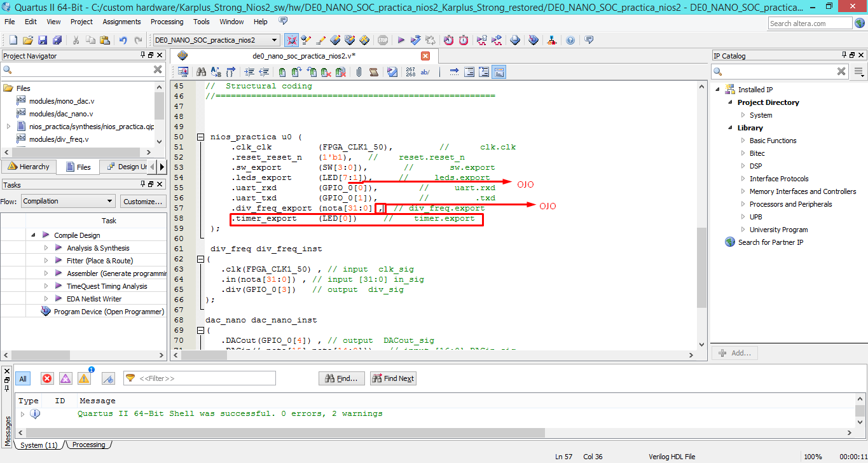Close the de0_nano_soc_practica_nios2.v tab
The width and height of the screenshot is (868, 463).
click(425, 56)
